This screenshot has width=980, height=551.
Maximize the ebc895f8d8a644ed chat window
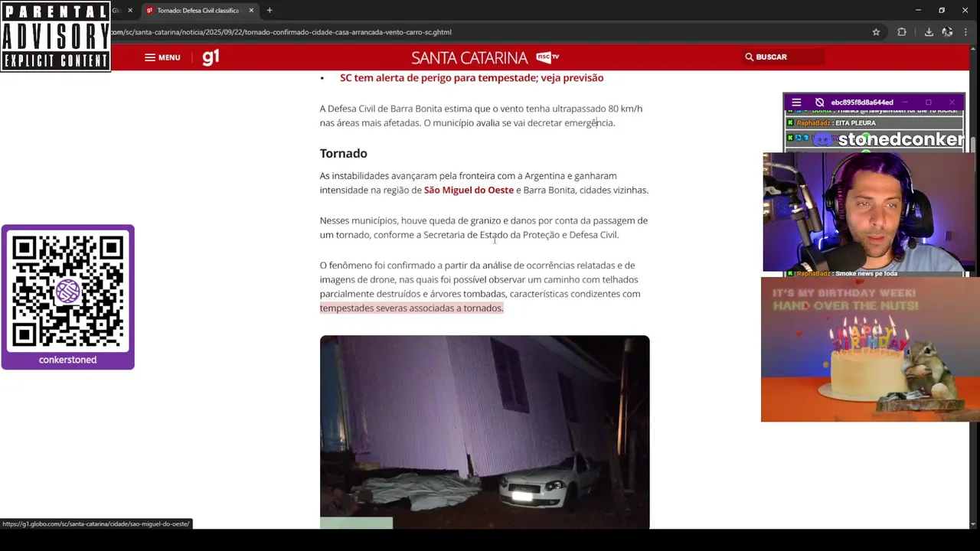tap(928, 102)
